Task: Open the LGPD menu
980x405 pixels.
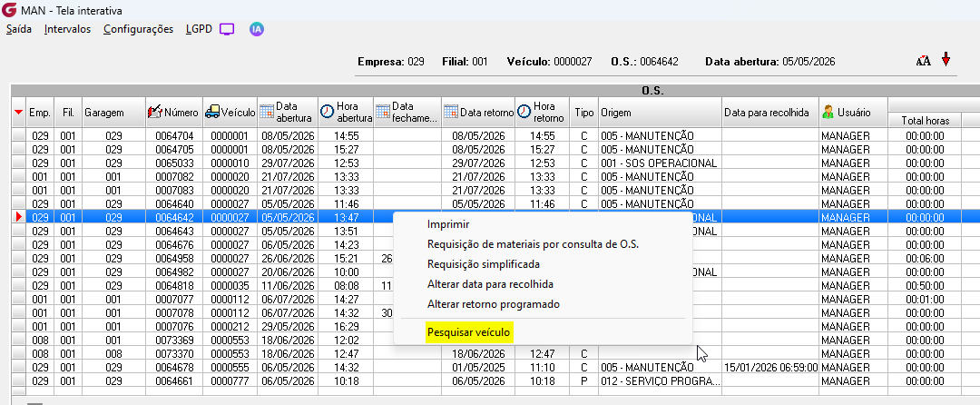Action: (200, 29)
